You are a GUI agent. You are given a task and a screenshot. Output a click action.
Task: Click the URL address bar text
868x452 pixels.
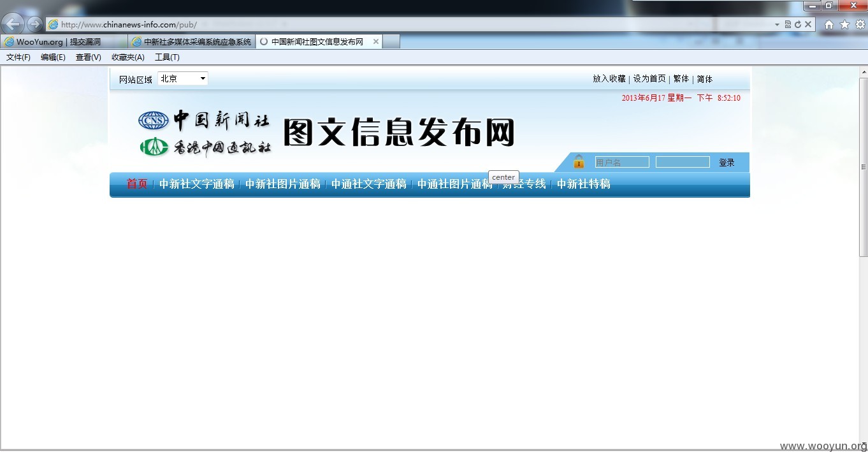click(129, 25)
